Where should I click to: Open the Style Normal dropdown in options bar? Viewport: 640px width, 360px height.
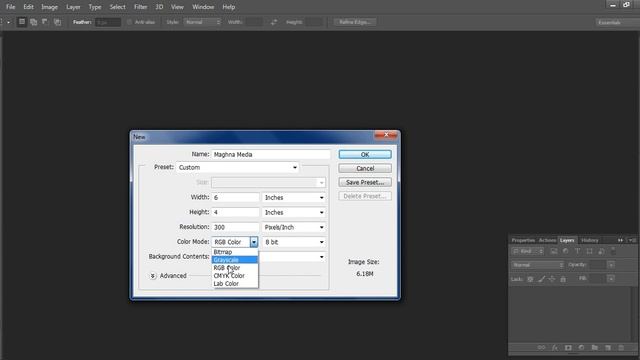tap(202, 22)
